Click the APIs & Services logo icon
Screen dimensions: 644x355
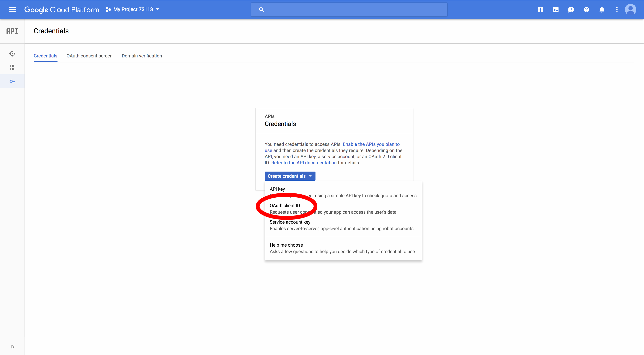pos(12,31)
